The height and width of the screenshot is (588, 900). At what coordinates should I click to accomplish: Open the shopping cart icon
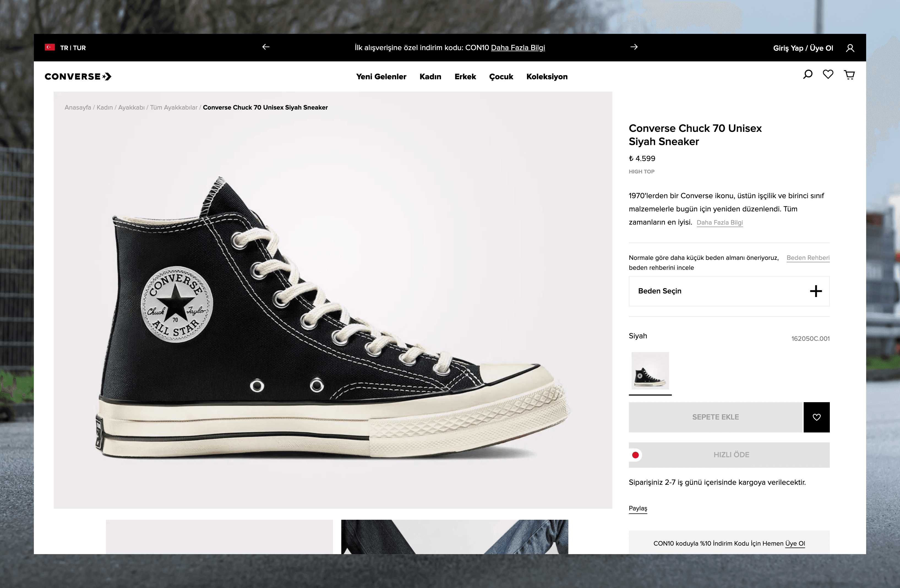click(849, 75)
